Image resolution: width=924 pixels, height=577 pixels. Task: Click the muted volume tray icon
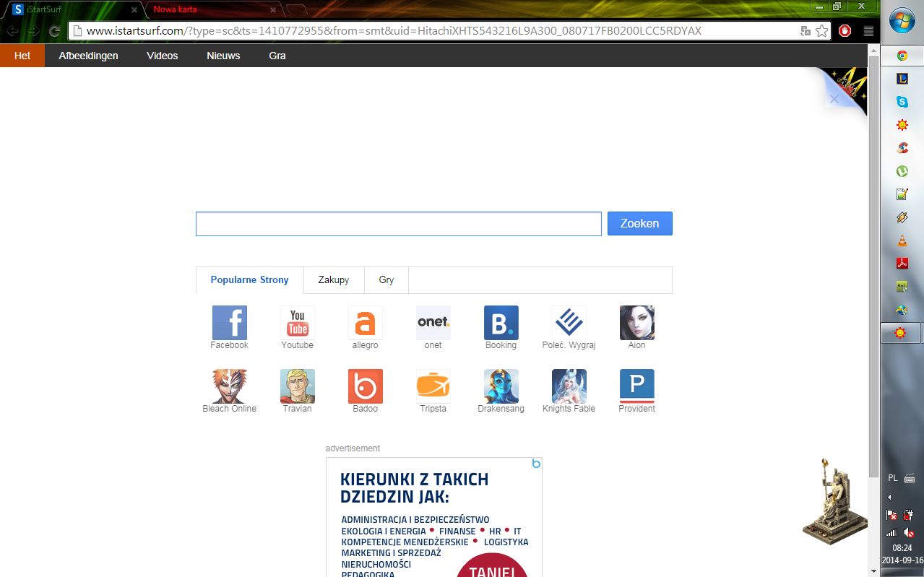pyautogui.click(x=910, y=533)
